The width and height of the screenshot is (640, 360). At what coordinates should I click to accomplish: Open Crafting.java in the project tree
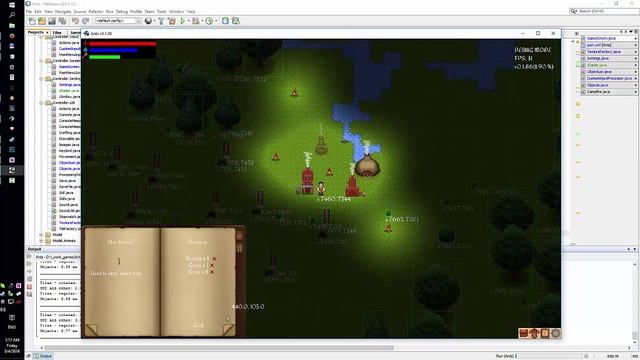69,133
